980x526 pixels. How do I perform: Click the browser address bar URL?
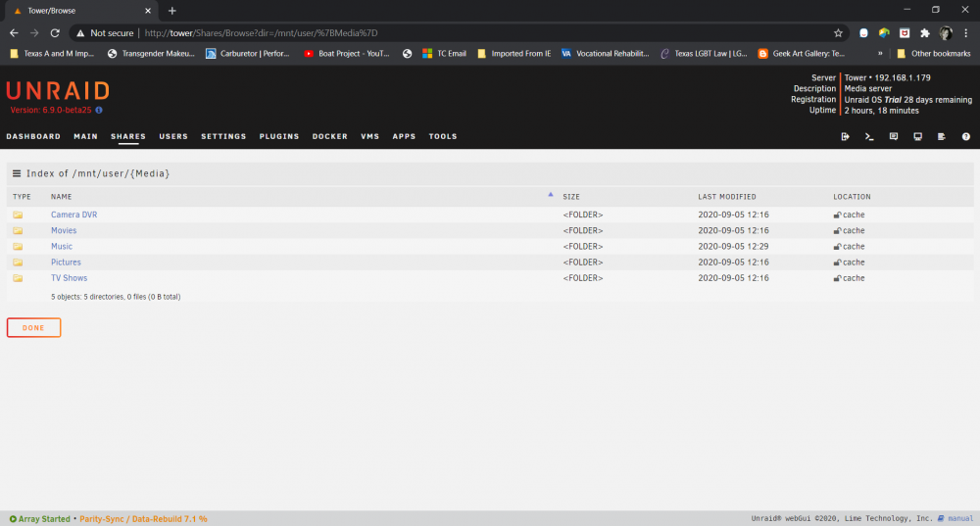click(x=262, y=33)
